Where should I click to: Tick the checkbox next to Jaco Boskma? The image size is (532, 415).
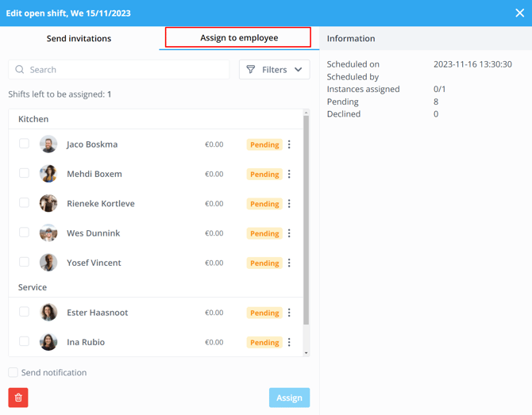click(24, 144)
